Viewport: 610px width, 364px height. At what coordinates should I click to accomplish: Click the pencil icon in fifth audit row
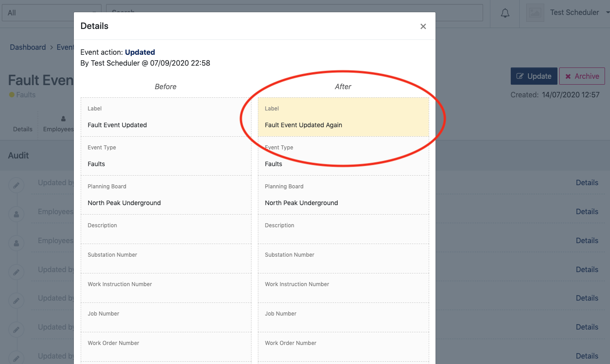(x=16, y=301)
